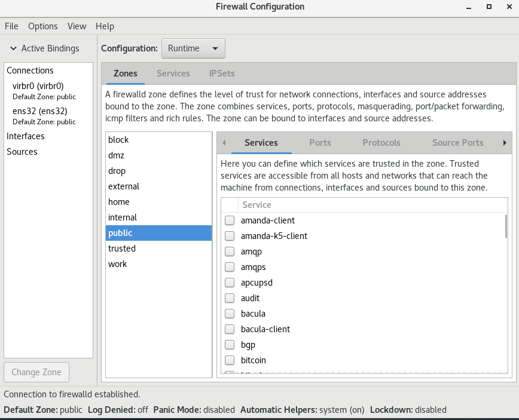Open the Configuration Runtime dropdown
Image resolution: width=519 pixels, height=420 pixels.
193,48
